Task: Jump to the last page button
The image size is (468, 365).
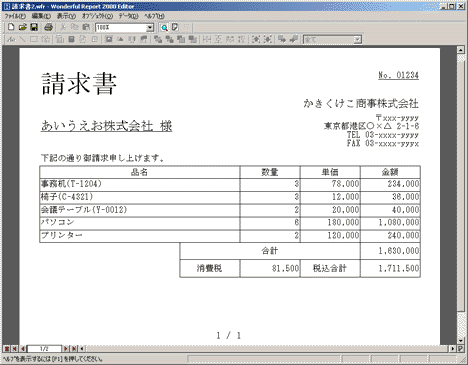Action: coord(74,349)
